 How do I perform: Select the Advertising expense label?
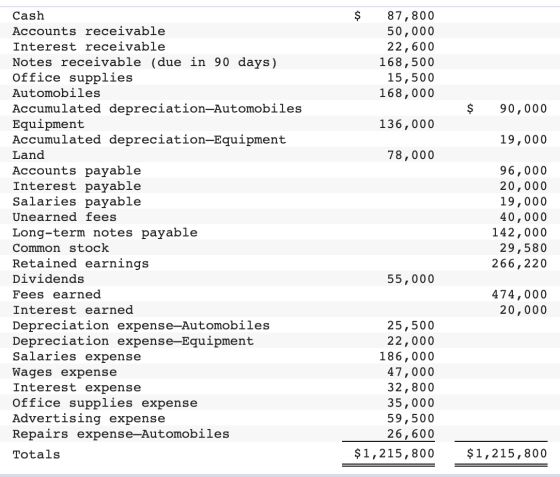(89, 418)
